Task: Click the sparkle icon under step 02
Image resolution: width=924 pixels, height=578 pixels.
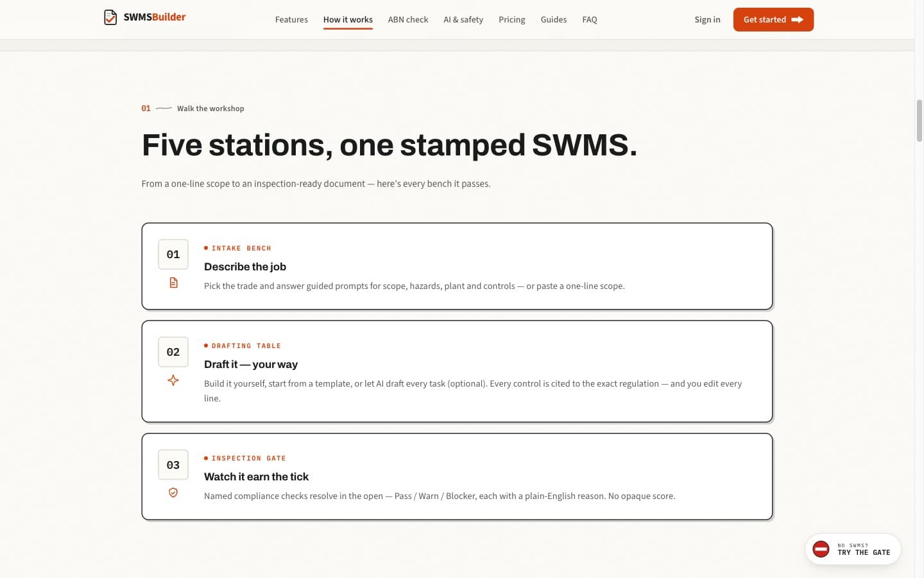Action: point(173,380)
